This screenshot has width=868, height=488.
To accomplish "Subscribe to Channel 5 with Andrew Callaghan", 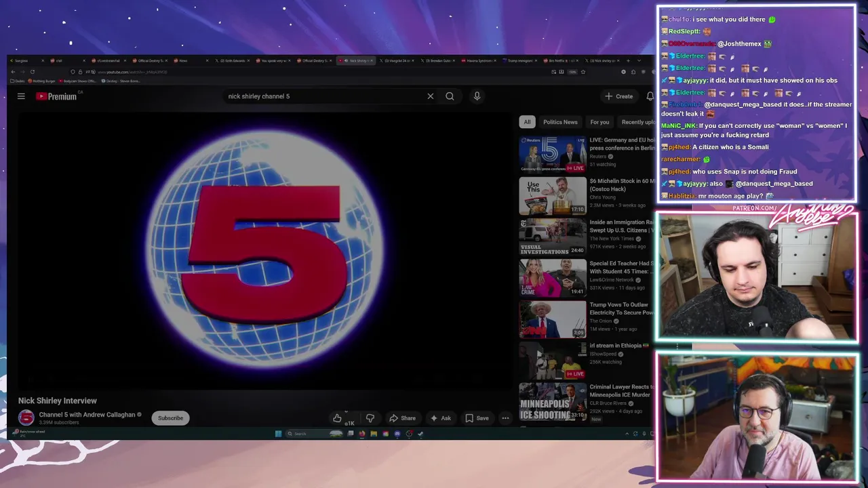I will pyautogui.click(x=170, y=418).
